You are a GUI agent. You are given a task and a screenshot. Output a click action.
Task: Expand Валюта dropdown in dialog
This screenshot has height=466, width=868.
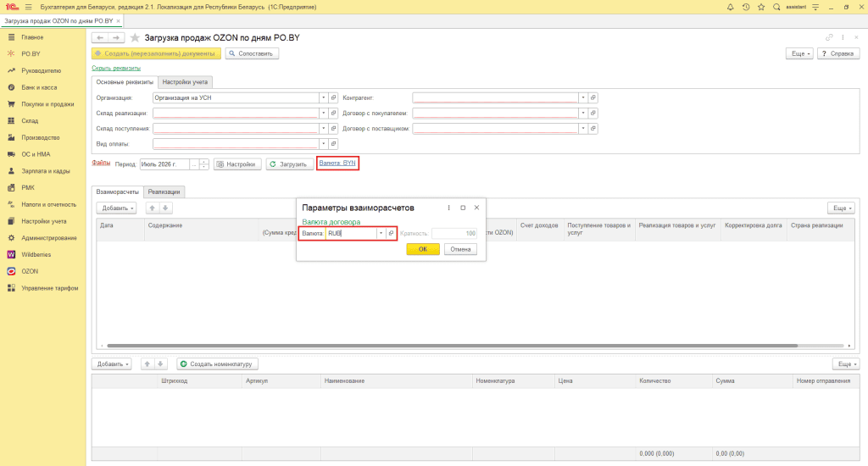pyautogui.click(x=381, y=234)
